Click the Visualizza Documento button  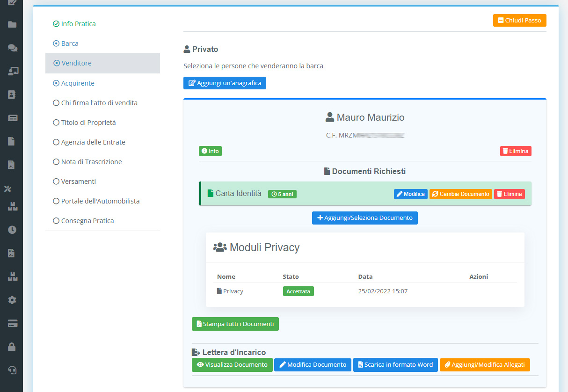[x=232, y=364]
